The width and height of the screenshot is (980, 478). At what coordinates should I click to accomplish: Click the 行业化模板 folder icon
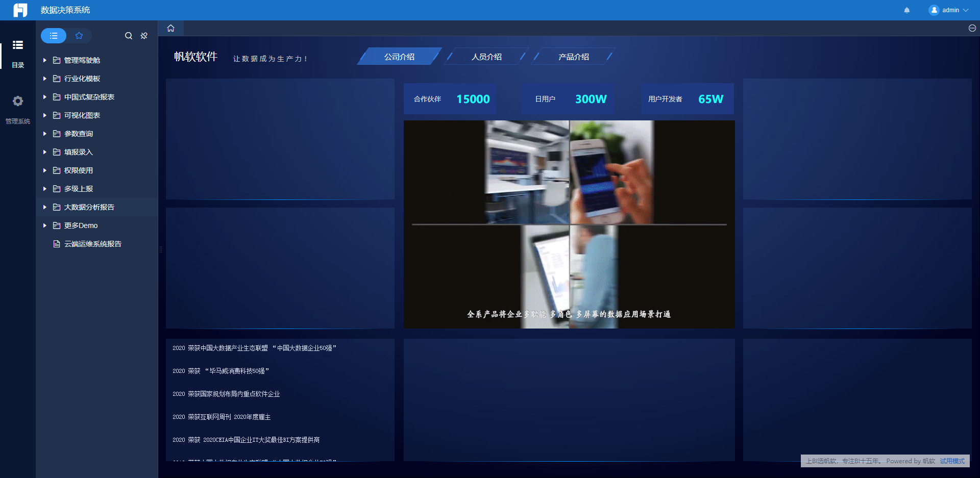tap(57, 79)
